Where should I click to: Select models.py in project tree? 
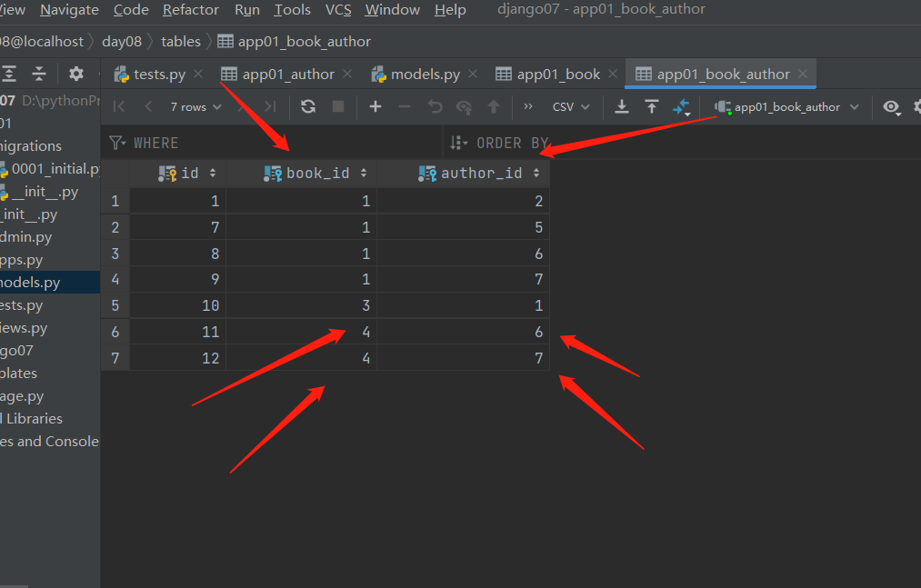coord(50,283)
